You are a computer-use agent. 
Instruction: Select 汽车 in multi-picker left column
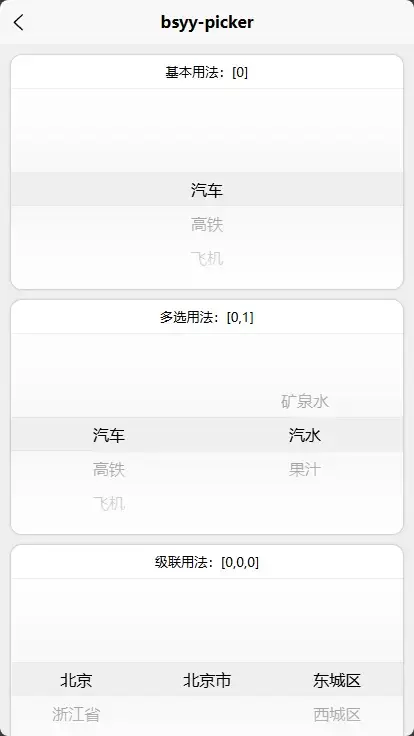(x=109, y=435)
